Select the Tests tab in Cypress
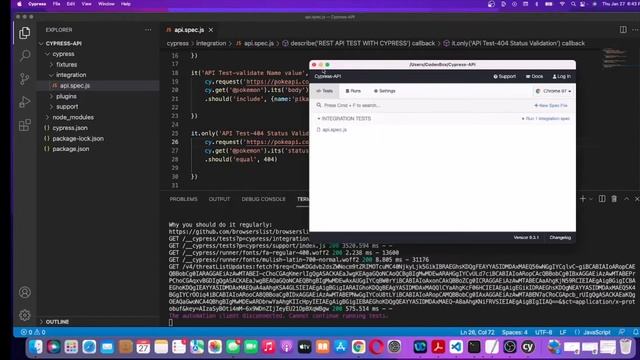 [325, 91]
